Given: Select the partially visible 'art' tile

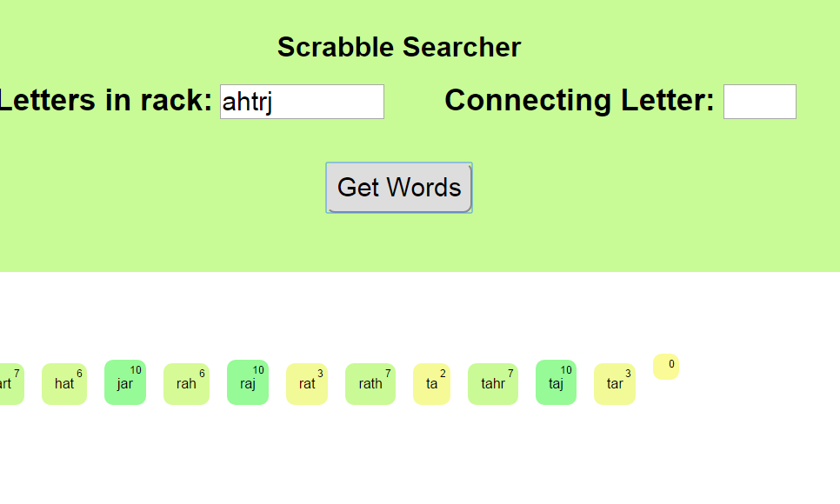Looking at the screenshot, I should tap(9, 384).
